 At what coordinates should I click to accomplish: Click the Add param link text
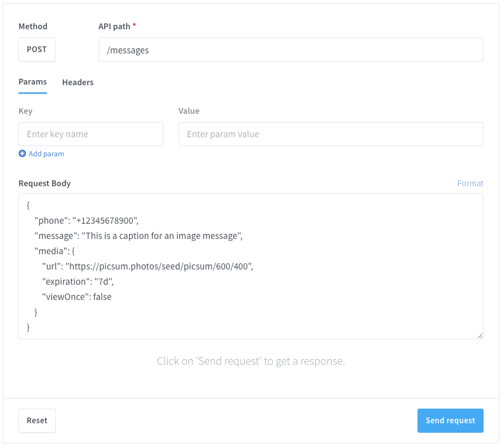(46, 154)
